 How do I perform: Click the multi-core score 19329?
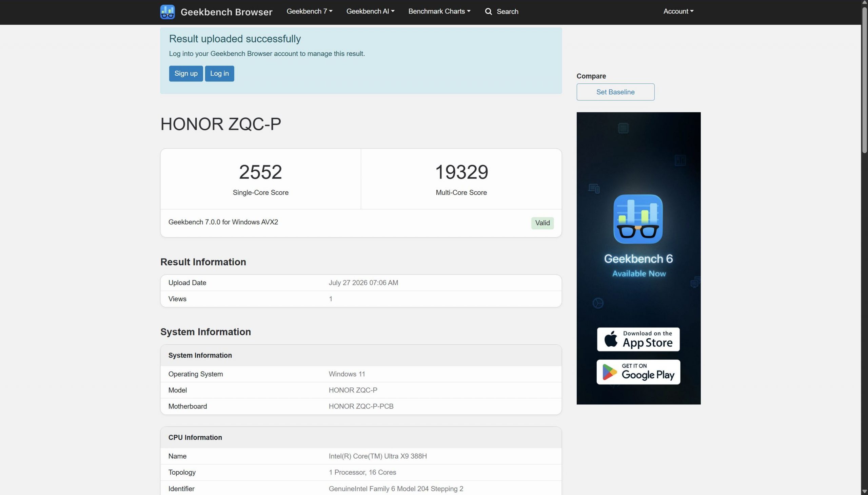pos(461,172)
